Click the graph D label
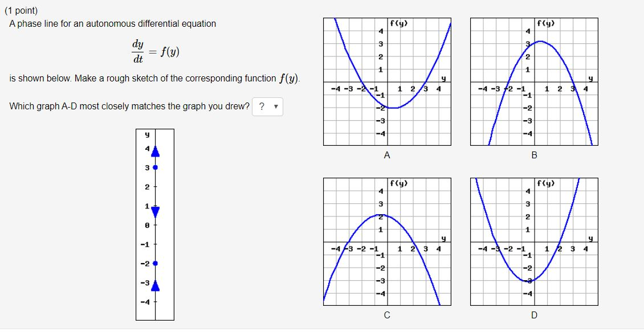Viewport: 644px width, 332px height. [x=534, y=314]
